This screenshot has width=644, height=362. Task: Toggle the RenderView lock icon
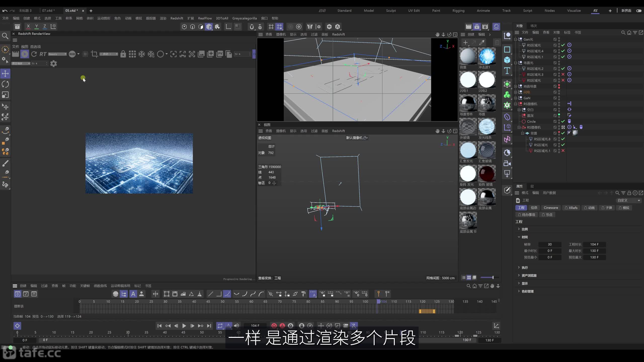(123, 54)
